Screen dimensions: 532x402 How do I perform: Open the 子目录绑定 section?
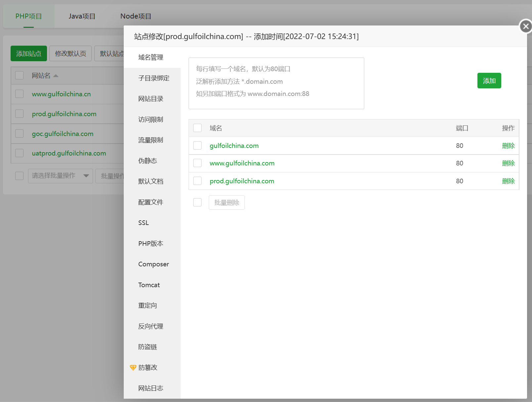coord(152,78)
